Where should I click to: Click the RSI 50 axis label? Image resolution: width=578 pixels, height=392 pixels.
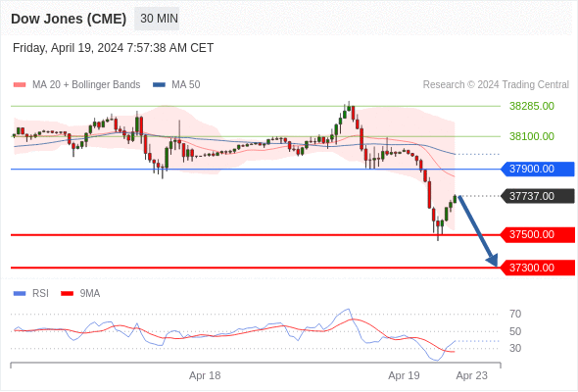[515, 331]
